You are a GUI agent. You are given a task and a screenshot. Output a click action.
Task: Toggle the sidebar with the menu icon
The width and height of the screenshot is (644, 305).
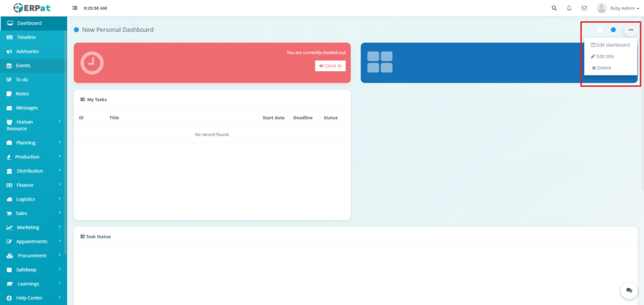tap(75, 8)
